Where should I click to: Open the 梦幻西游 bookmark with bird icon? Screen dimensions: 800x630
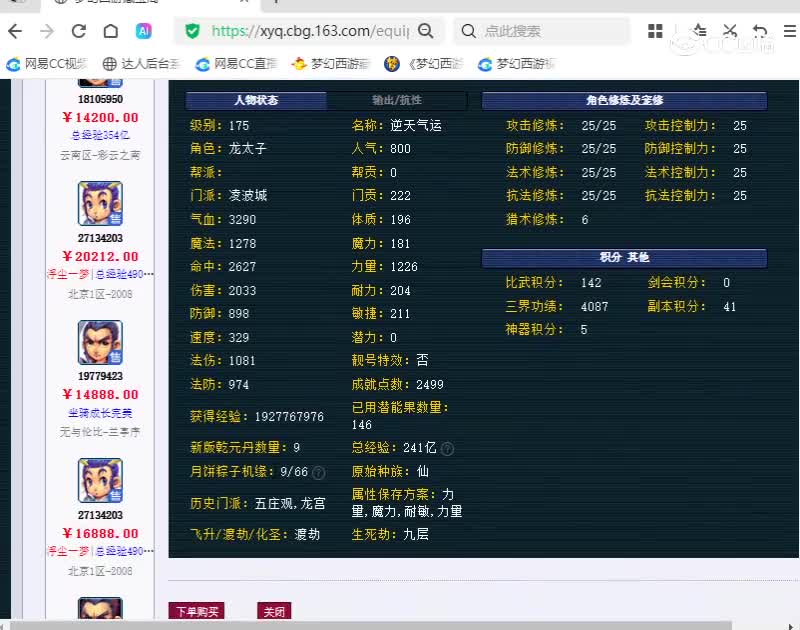coord(331,64)
